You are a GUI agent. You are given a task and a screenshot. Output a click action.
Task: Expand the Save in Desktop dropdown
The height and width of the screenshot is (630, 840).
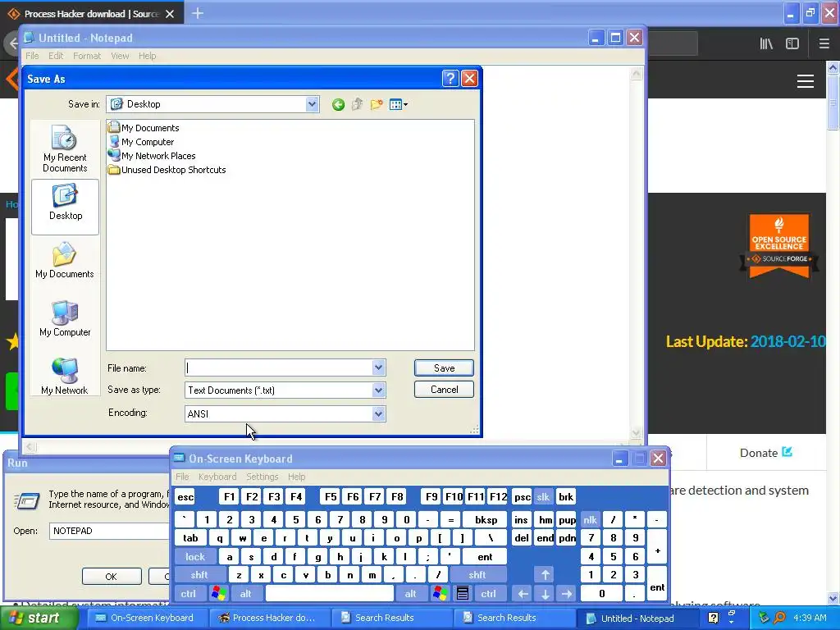tap(312, 104)
